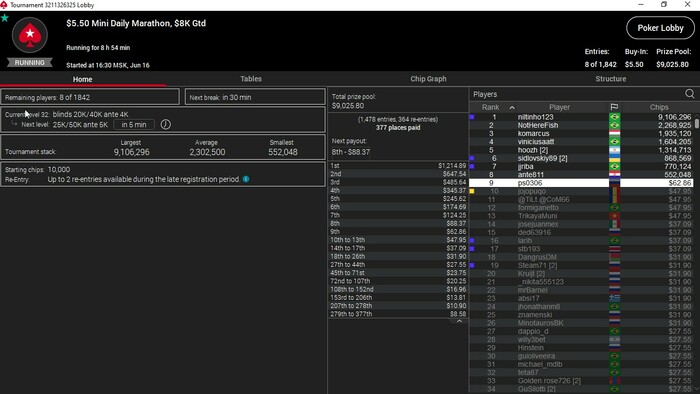This screenshot has height=394, width=700.
Task: Click the yellow marker beside jojopuqo
Action: pos(472,191)
